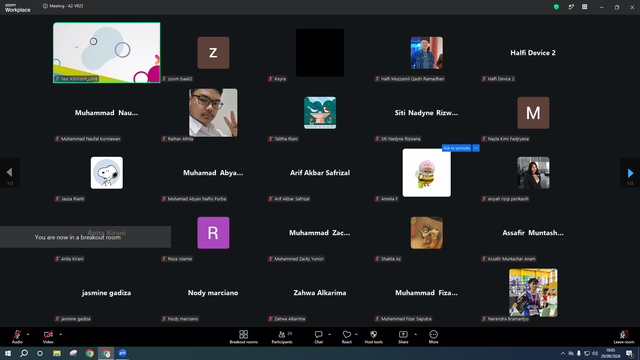
Task: Open the taskbar clock and date
Action: 610,353
